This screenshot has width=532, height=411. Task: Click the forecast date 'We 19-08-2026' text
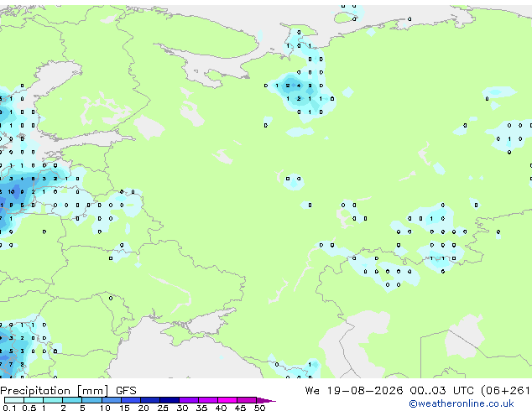(x=354, y=391)
